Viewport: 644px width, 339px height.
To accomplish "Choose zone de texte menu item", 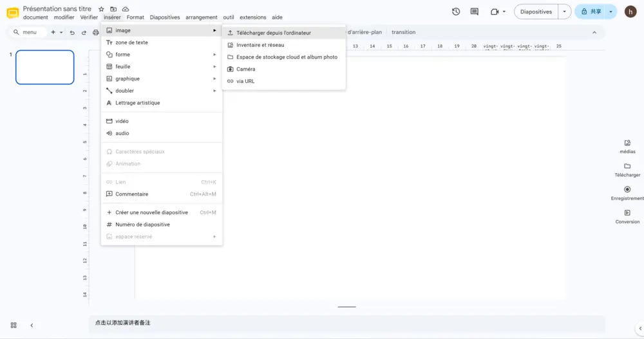I will (x=162, y=42).
